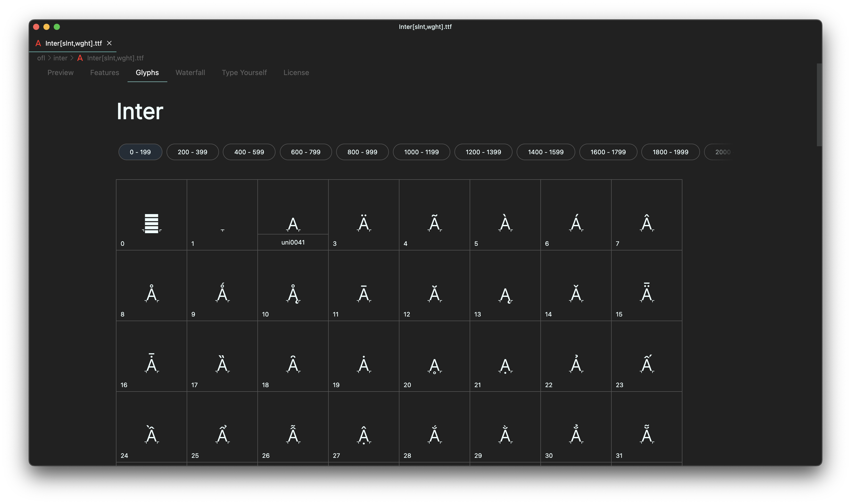Click the 0 - 199 range pill
This screenshot has width=851, height=504.
140,152
